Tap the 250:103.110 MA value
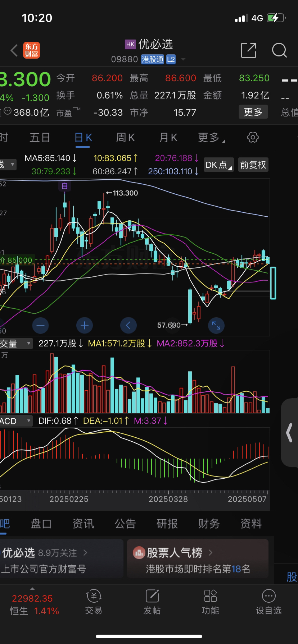The height and width of the screenshot is (644, 298). (173, 171)
